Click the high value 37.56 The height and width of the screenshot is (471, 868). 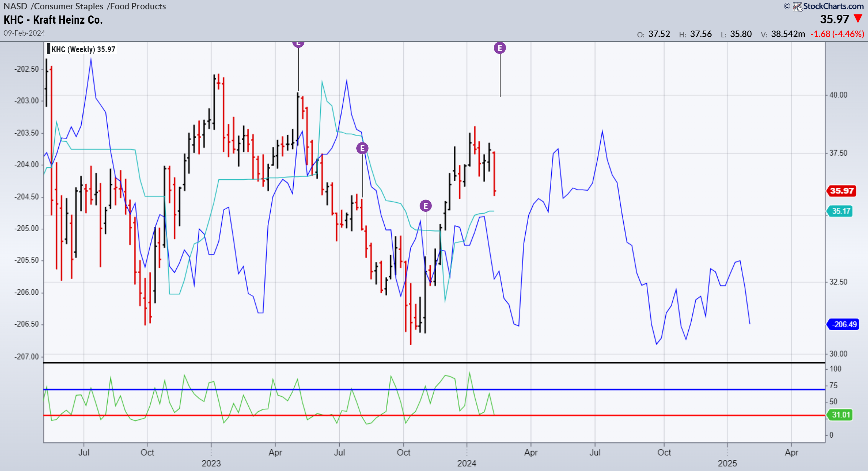coord(701,34)
